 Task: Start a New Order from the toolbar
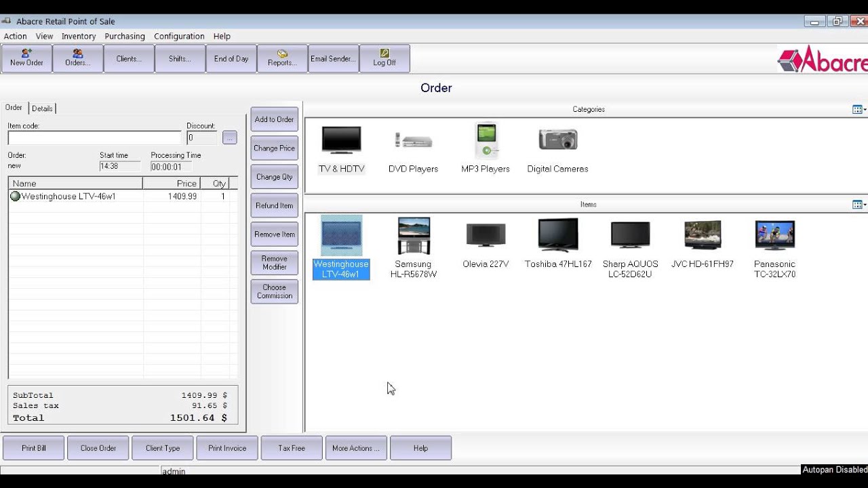pos(27,58)
